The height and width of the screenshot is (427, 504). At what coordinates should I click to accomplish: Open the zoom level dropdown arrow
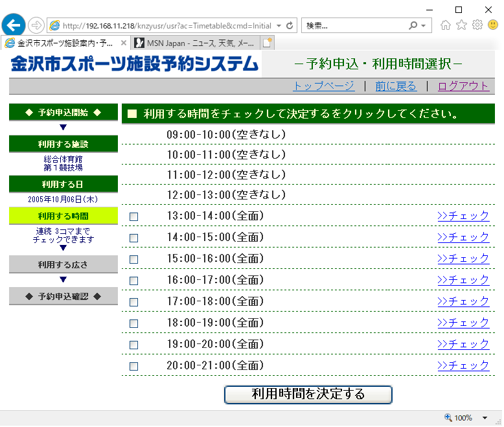tap(485, 418)
